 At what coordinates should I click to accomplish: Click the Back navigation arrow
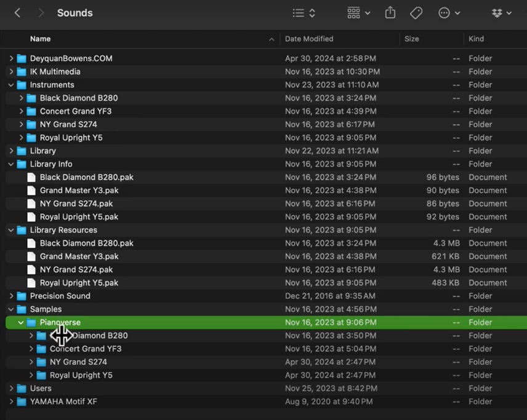coord(17,13)
